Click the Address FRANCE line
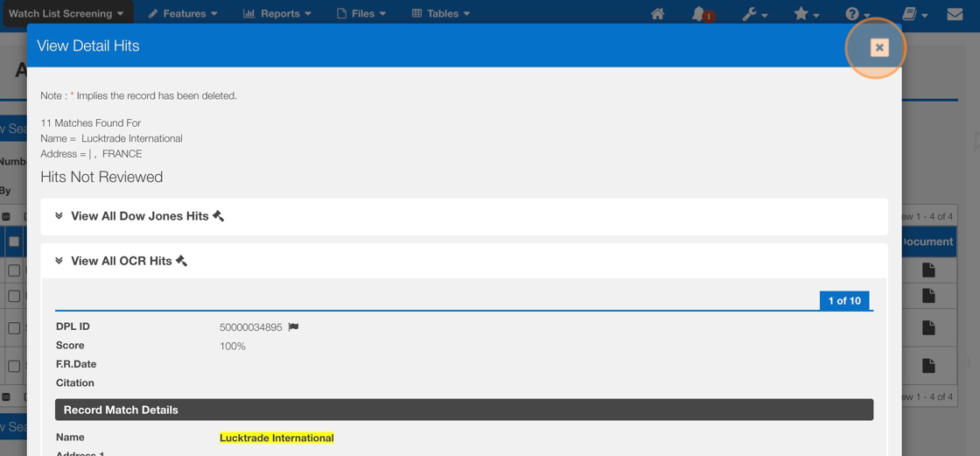 [91, 154]
